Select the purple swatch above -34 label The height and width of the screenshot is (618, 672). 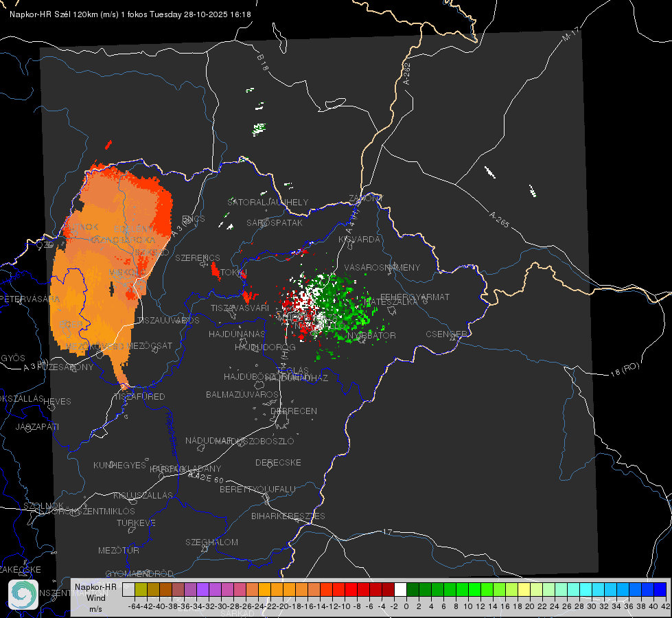pos(202,589)
